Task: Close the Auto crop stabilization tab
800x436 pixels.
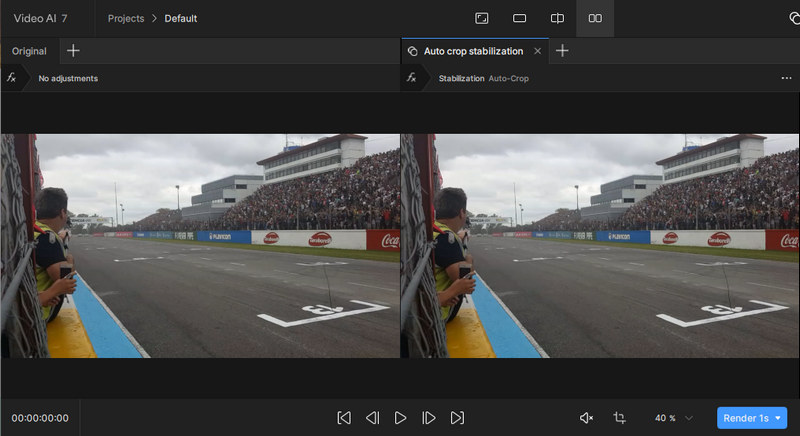Action: pos(537,51)
